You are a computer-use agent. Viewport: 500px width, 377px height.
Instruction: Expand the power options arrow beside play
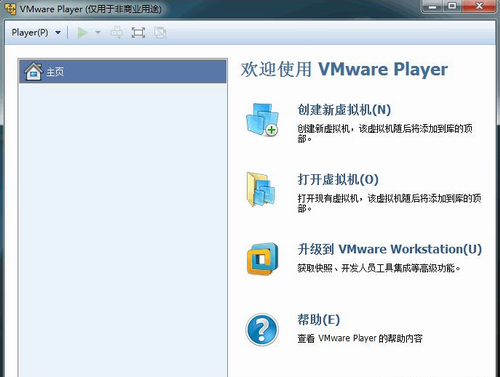pyautogui.click(x=98, y=33)
